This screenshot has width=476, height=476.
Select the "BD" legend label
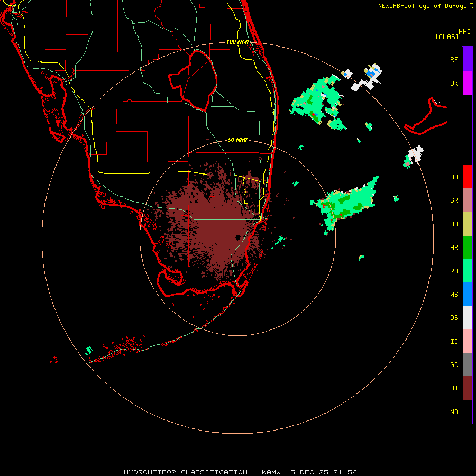[x=454, y=224]
